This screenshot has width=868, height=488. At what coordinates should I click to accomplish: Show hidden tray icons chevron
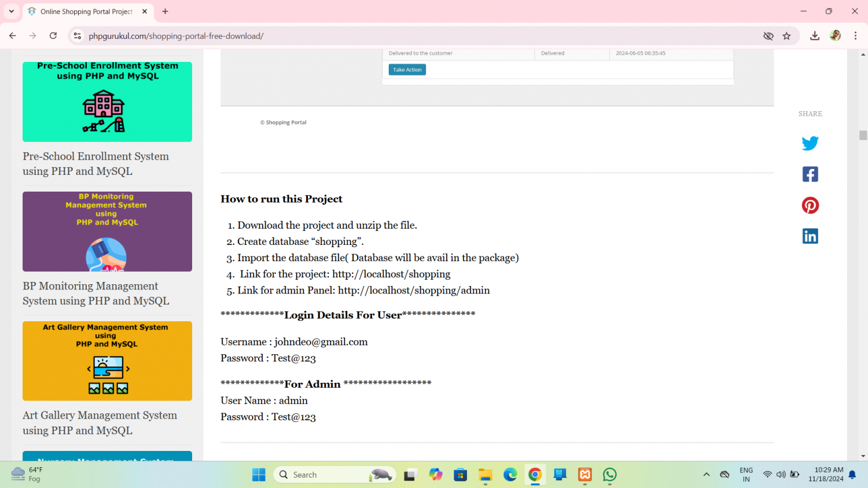[x=707, y=475]
